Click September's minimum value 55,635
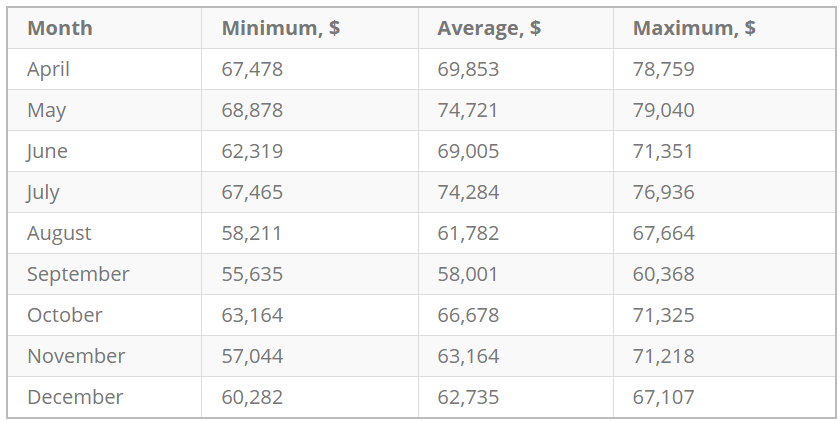This screenshot has width=840, height=421. pyautogui.click(x=252, y=274)
